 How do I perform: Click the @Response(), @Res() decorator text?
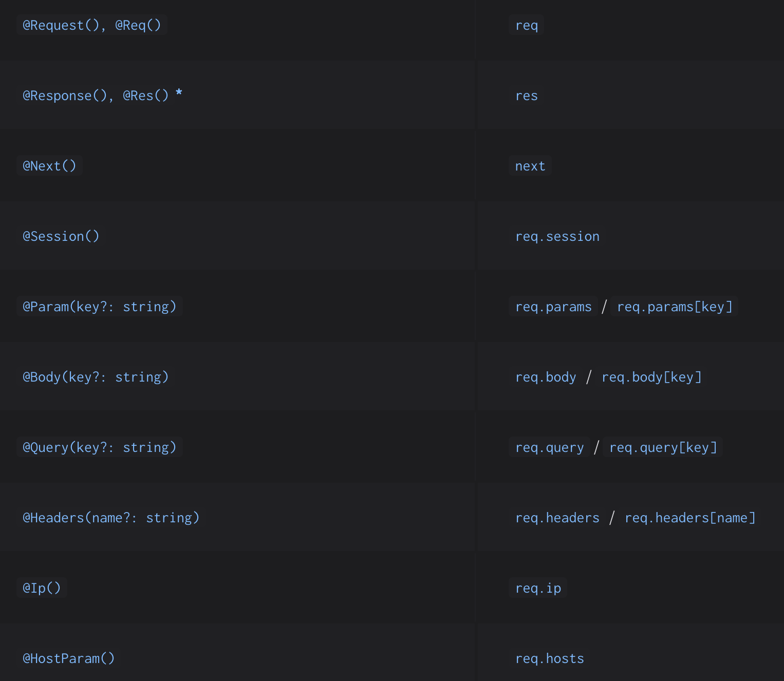(96, 96)
